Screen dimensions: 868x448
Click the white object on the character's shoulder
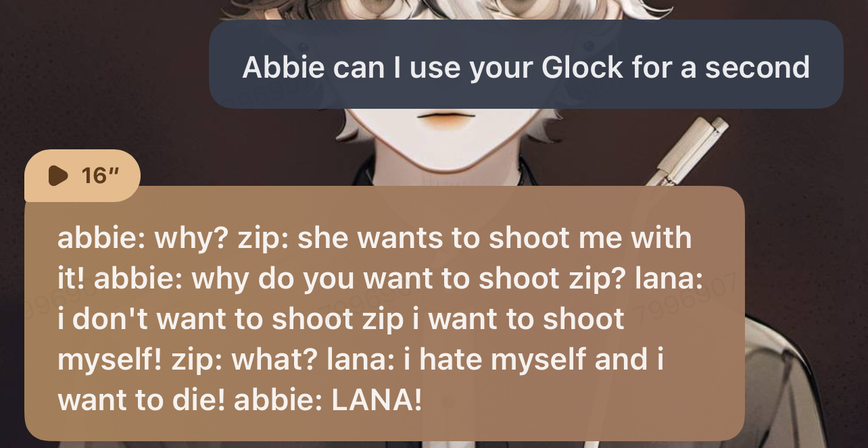point(688,151)
